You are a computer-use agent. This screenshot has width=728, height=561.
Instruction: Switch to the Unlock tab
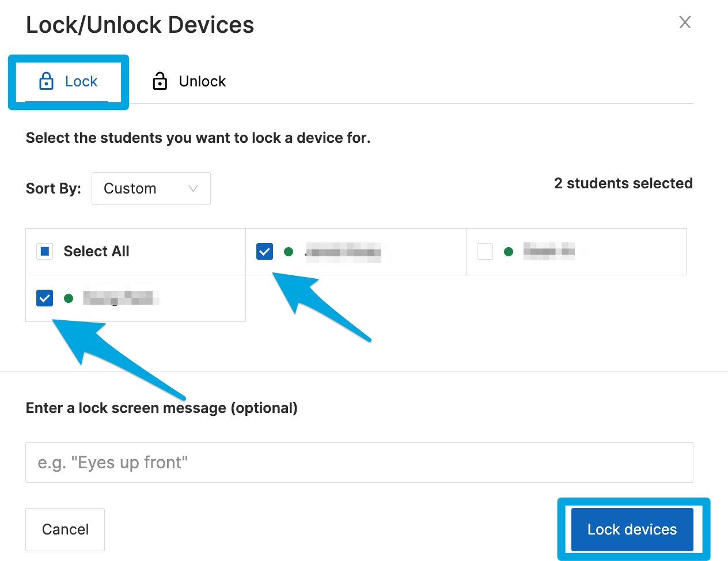188,82
